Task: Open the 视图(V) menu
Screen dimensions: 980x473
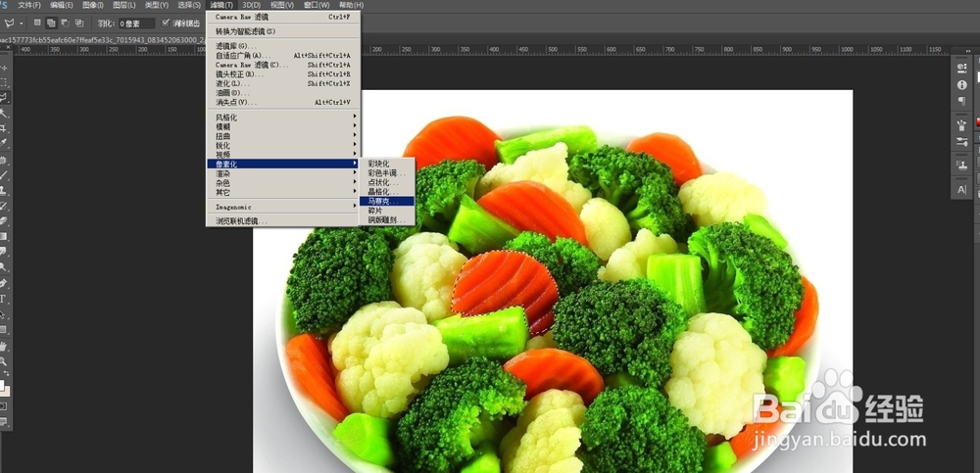Action: [x=282, y=5]
